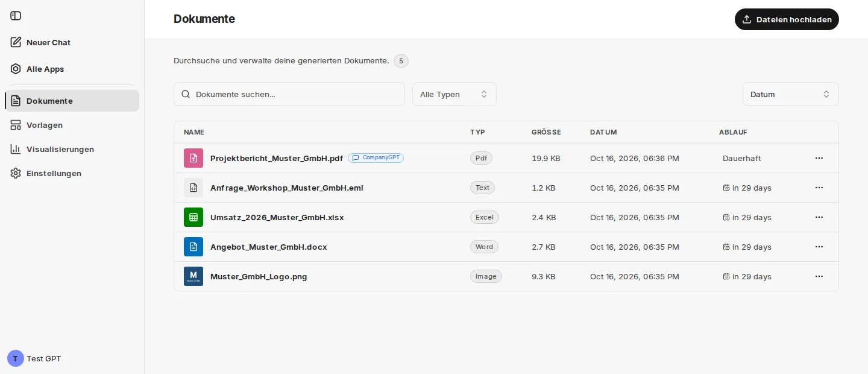Click the Image type tag
The width and height of the screenshot is (868, 374).
[486, 276]
